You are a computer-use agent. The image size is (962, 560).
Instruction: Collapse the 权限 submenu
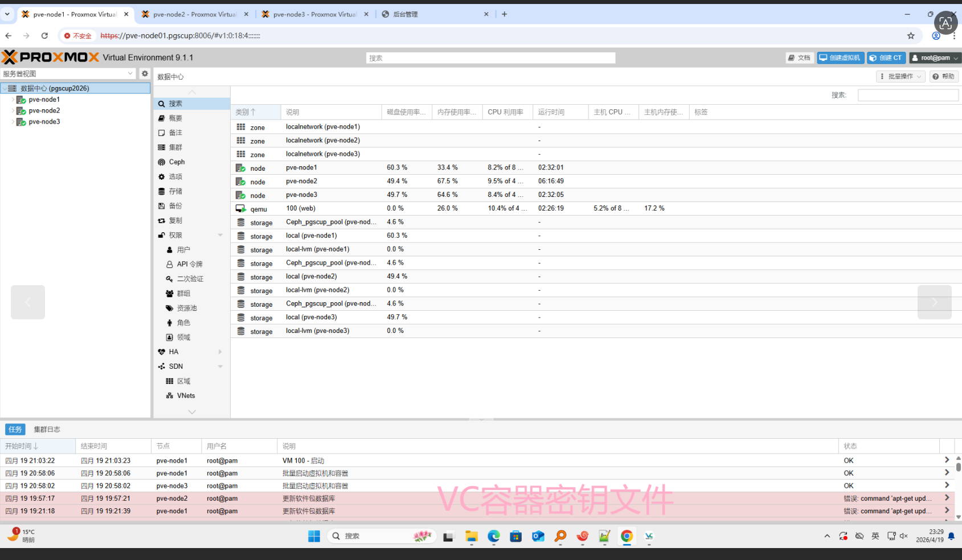(x=220, y=235)
